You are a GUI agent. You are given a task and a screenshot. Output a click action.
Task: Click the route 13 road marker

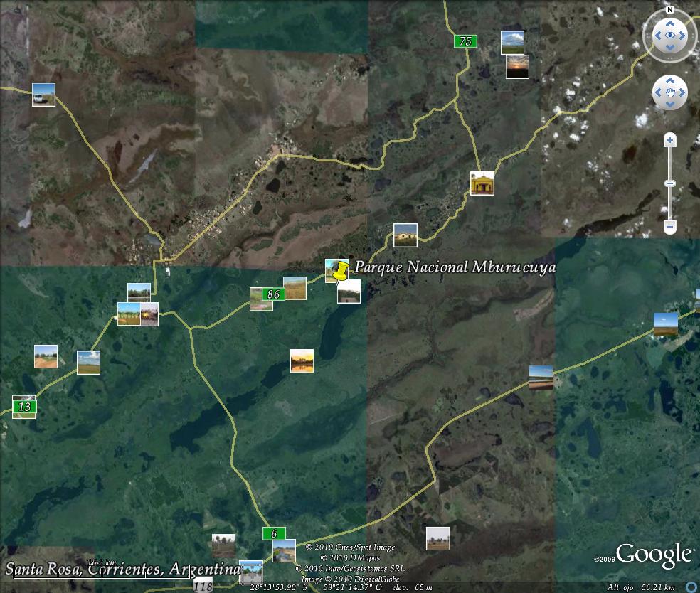coord(24,407)
